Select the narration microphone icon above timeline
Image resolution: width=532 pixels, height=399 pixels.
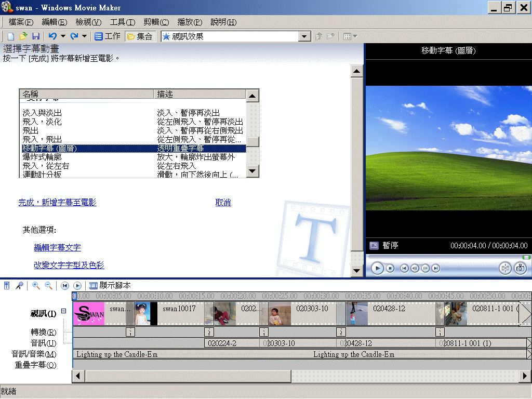(x=20, y=285)
